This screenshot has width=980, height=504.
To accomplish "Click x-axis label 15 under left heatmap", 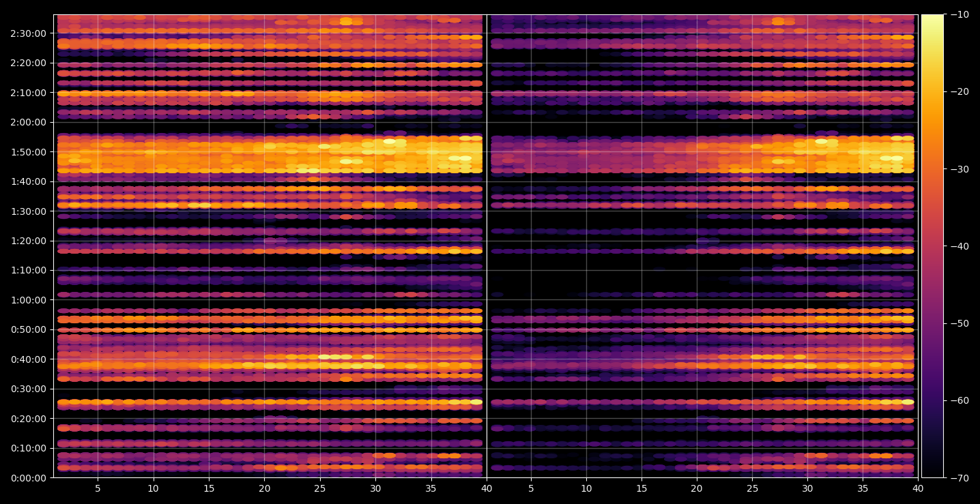I will (x=209, y=488).
